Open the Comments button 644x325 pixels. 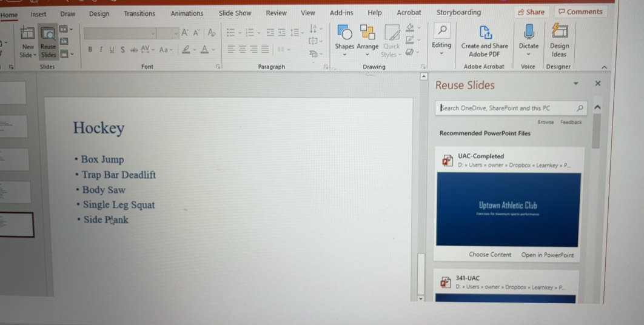pyautogui.click(x=580, y=12)
